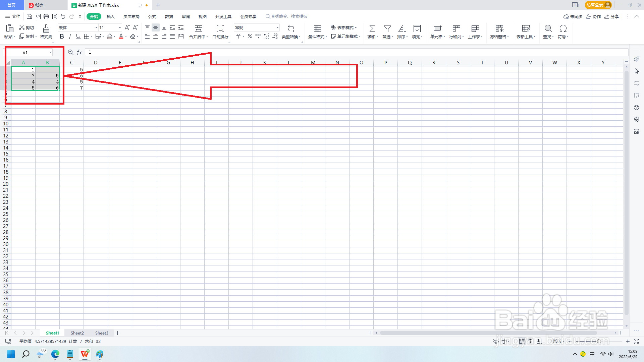Screen dimensions: 644x362
Task: Click the Find (查找) magnifier icon
Action: point(548,29)
